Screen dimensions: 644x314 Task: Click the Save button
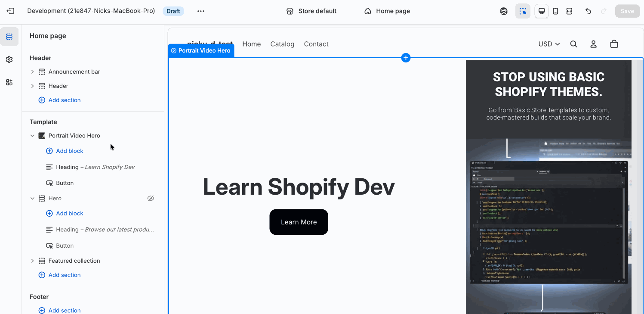[627, 11]
